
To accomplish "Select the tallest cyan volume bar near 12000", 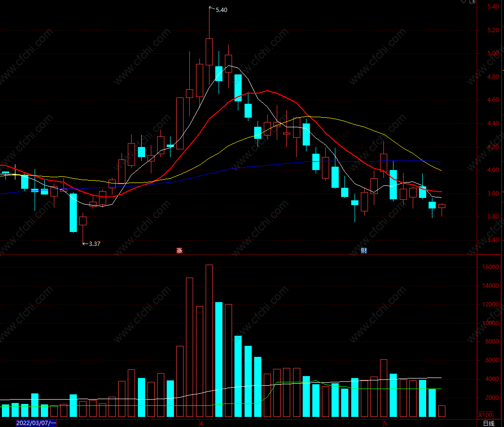I will click(219, 359).
